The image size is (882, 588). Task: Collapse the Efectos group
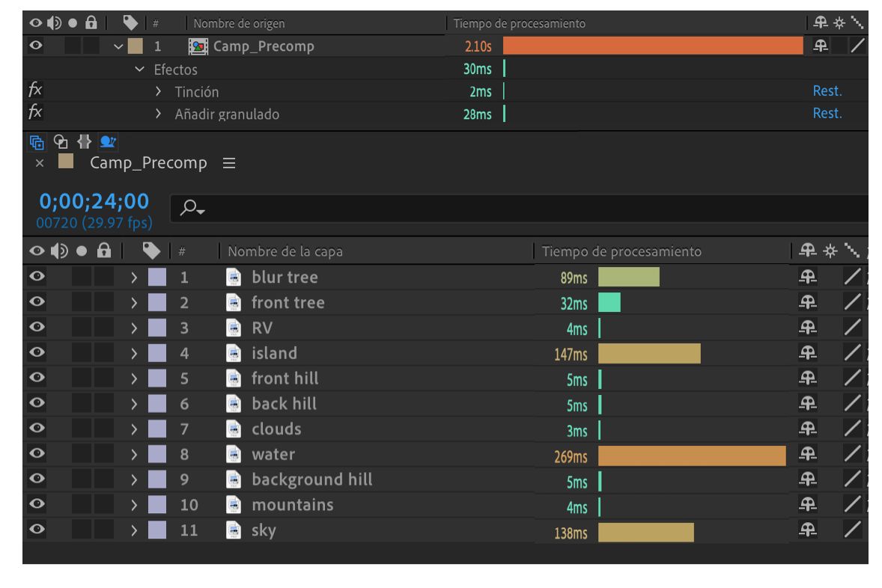coord(139,70)
